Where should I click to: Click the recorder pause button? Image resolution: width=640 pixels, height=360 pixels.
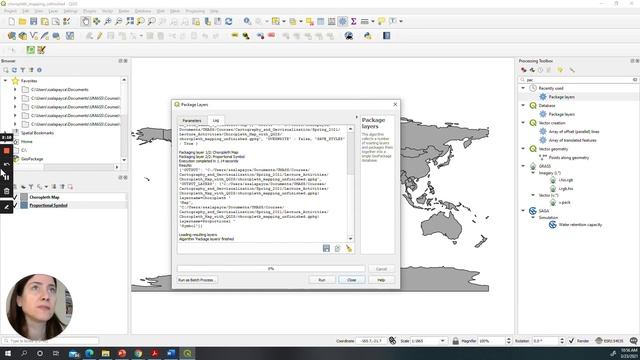click(6, 177)
